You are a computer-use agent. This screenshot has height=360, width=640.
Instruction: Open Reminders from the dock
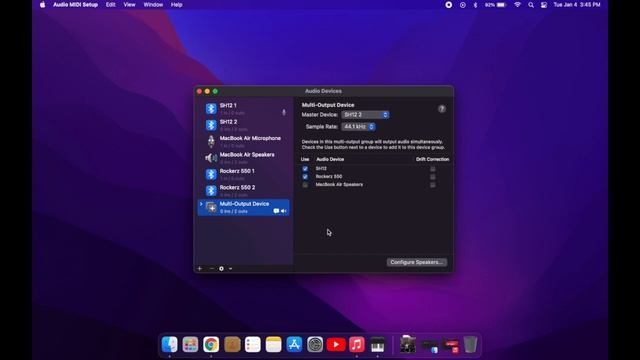[253, 344]
